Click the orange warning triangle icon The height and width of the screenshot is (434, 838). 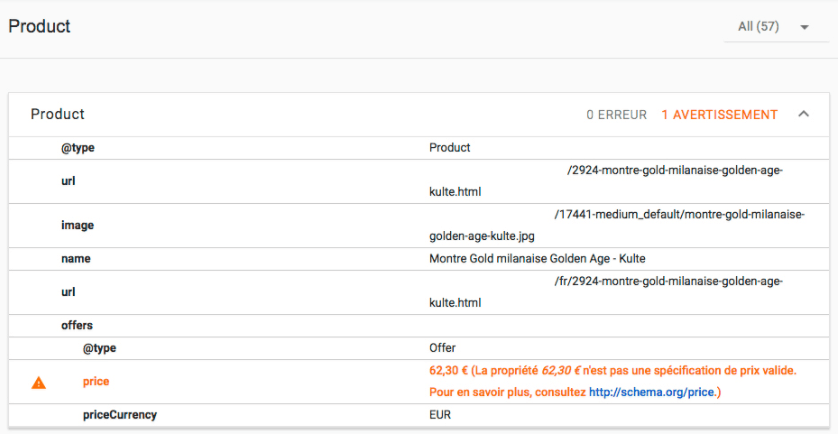tap(38, 383)
